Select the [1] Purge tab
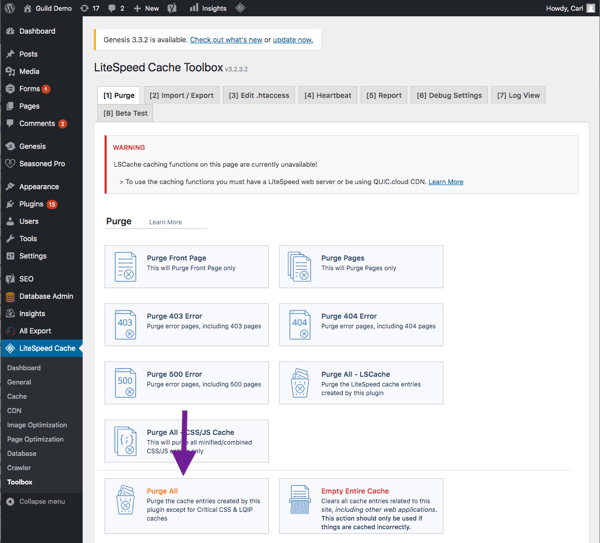The height and width of the screenshot is (543, 600). pos(119,95)
